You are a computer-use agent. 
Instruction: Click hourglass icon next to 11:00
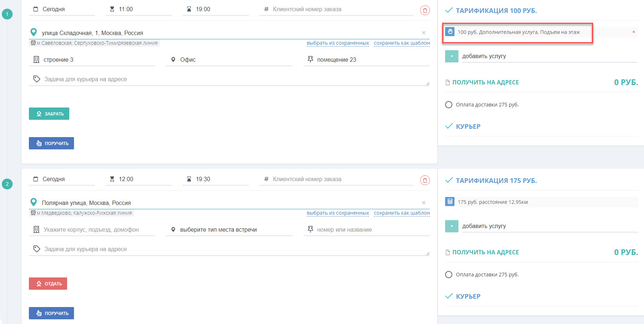[x=112, y=9]
